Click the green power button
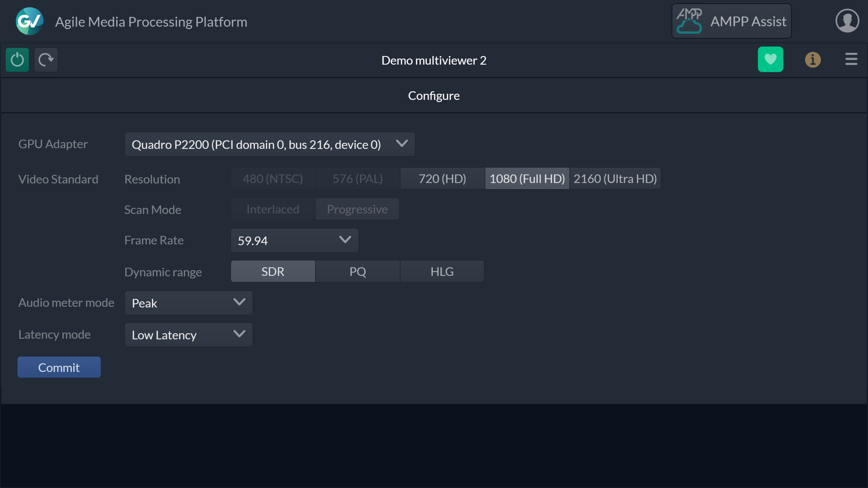 point(17,60)
